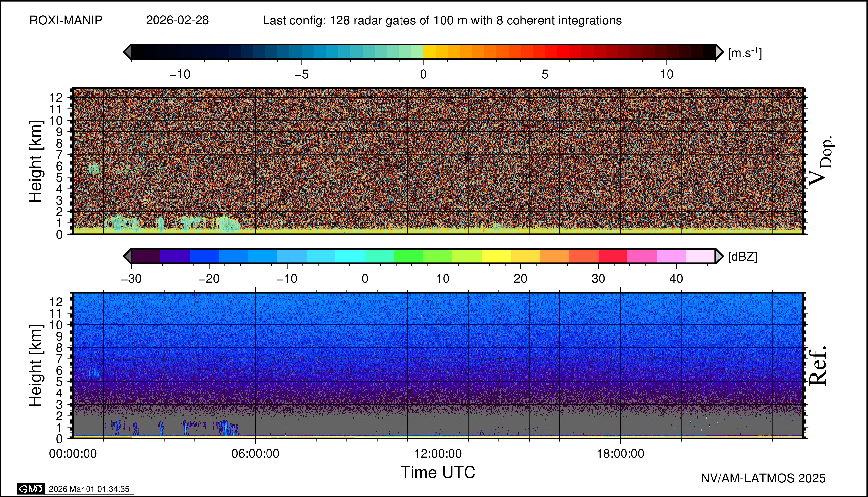Viewport: 868px width, 497px height.
Task: Select the 06:00:00 time axis label
Action: 255,454
